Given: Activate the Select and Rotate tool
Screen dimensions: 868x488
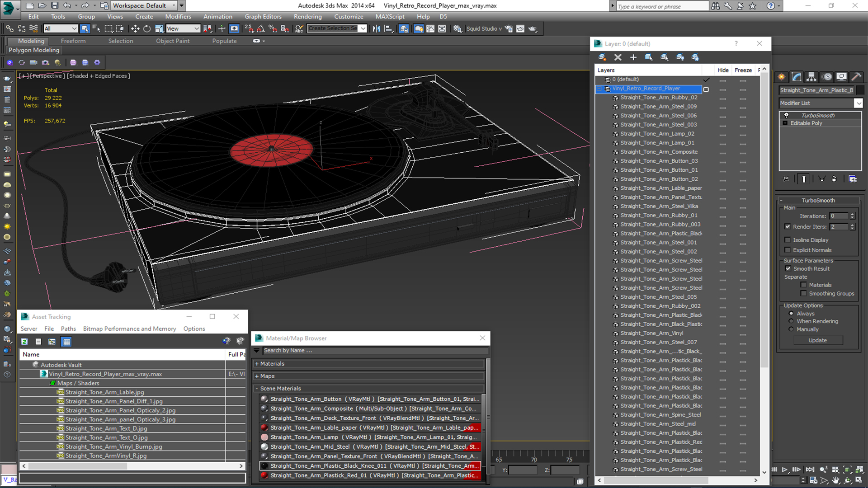Looking at the screenshot, I should 146,28.
